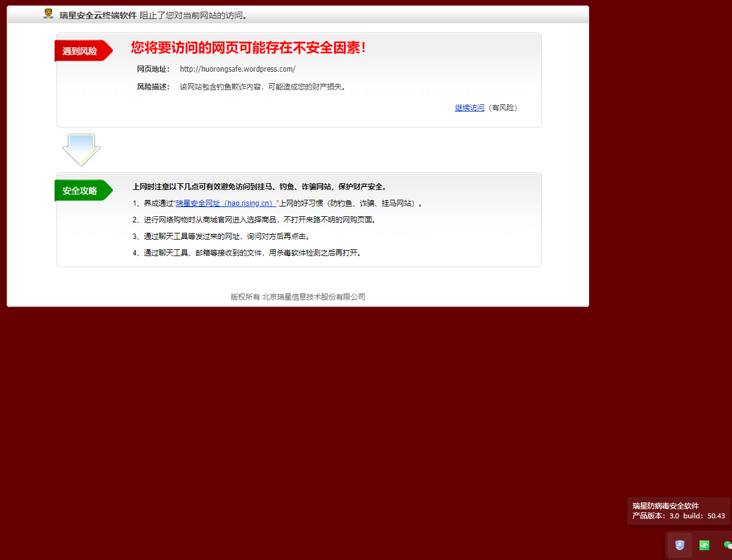Click the 瑞星安全云终端软件 header title
732x560 pixels.
point(98,15)
